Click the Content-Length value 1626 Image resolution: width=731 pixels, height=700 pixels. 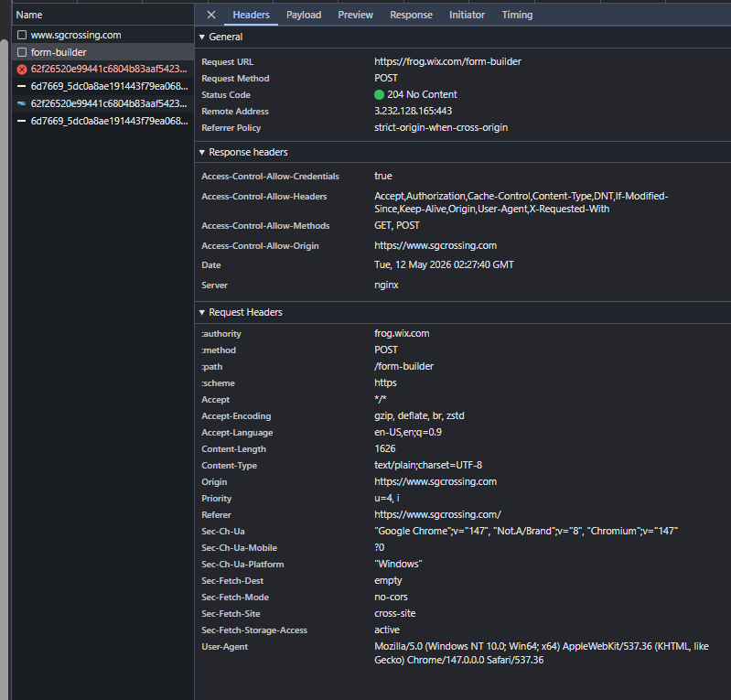[385, 448]
